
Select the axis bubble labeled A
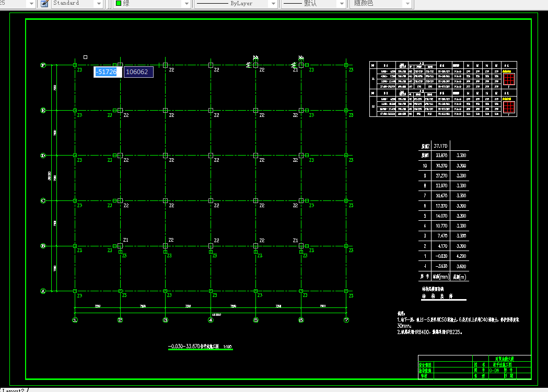coord(43,291)
